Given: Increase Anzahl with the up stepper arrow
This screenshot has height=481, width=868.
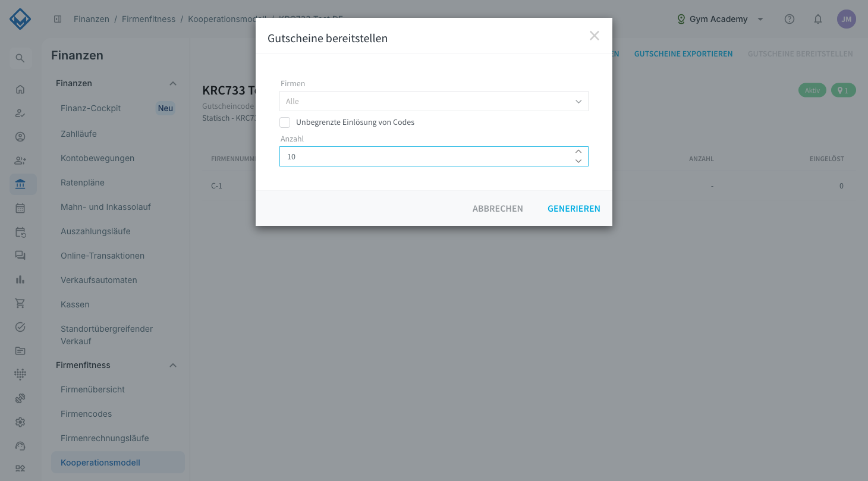Looking at the screenshot, I should point(578,152).
